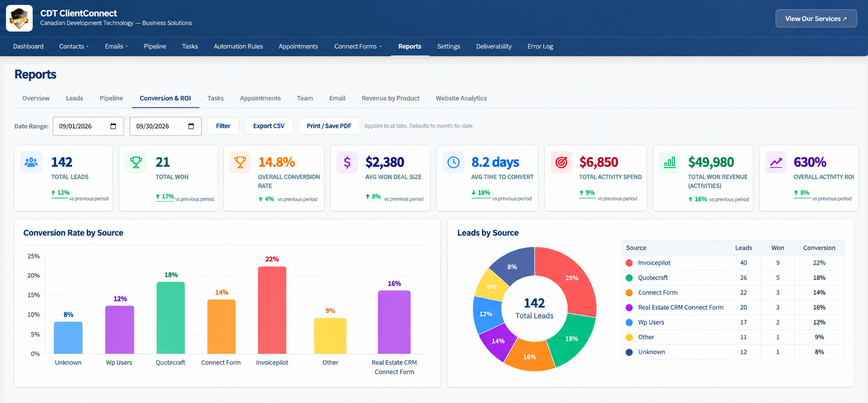Click the Total Won trophy icon
The image size is (868, 403).
(x=136, y=162)
